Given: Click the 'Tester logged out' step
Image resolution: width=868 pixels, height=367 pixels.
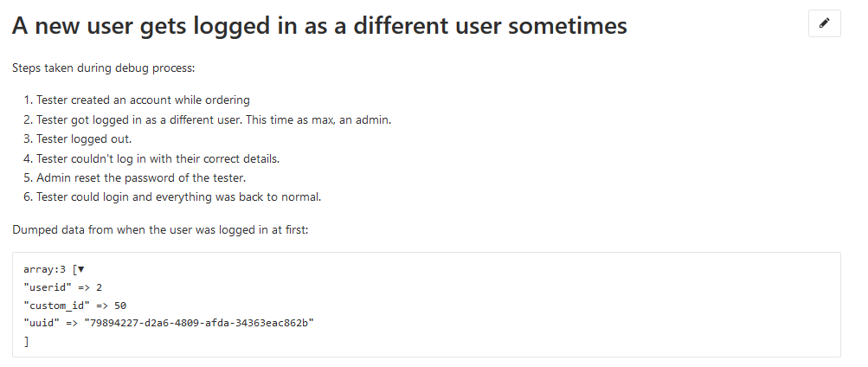Looking at the screenshot, I should coord(84,139).
